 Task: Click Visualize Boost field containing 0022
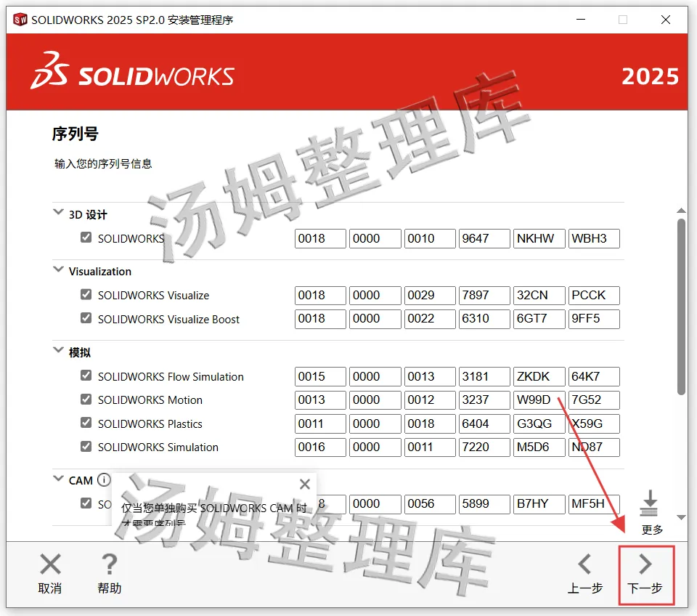(x=429, y=319)
